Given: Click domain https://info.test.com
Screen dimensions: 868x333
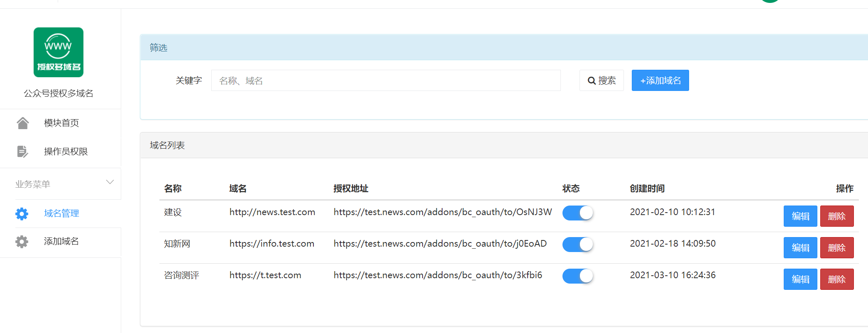Looking at the screenshot, I should click(x=272, y=244).
